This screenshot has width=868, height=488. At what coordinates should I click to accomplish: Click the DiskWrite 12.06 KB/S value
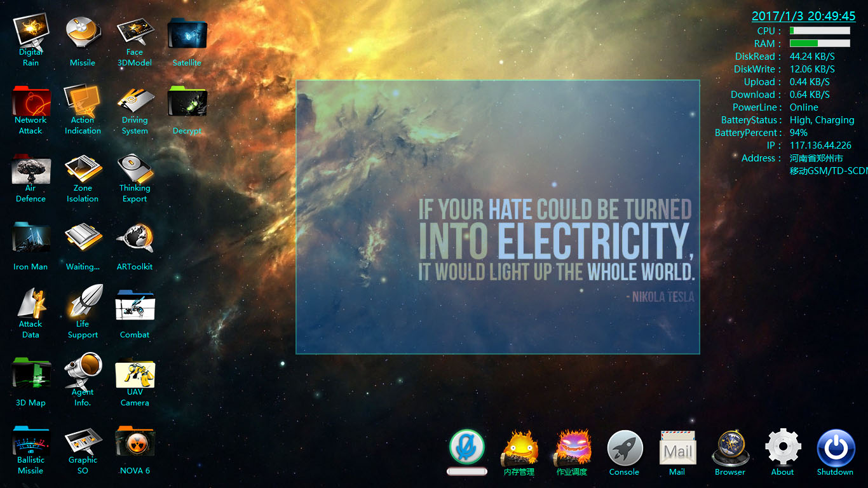812,69
